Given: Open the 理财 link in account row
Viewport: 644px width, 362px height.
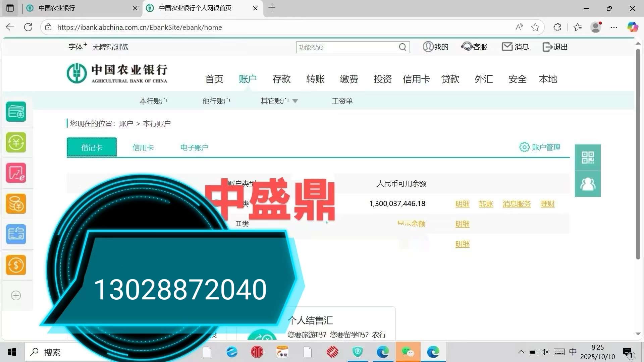Looking at the screenshot, I should [x=547, y=204].
